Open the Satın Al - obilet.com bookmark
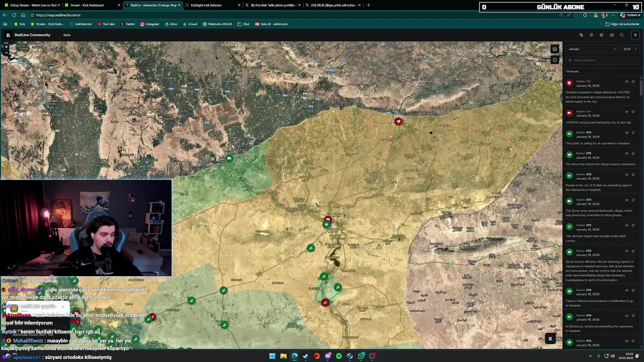 coord(271,24)
